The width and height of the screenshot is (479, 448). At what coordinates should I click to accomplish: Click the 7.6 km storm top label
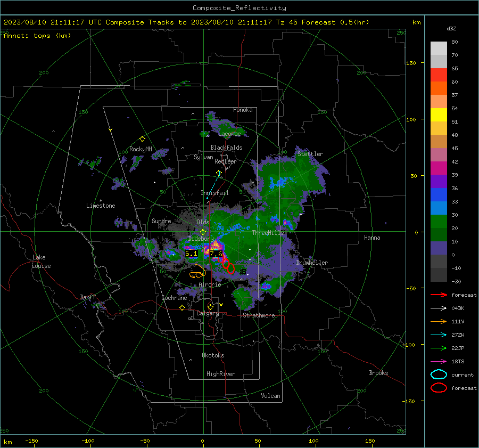(x=216, y=254)
